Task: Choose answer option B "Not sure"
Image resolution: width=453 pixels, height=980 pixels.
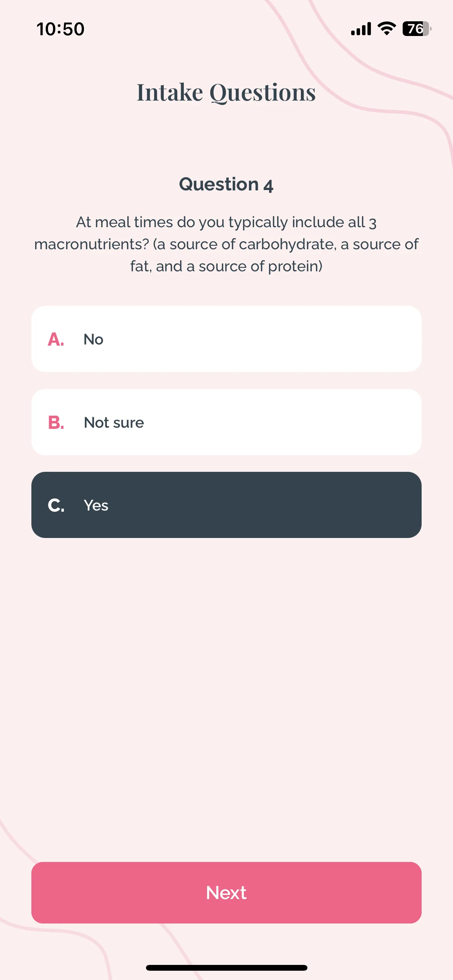Action: (226, 422)
